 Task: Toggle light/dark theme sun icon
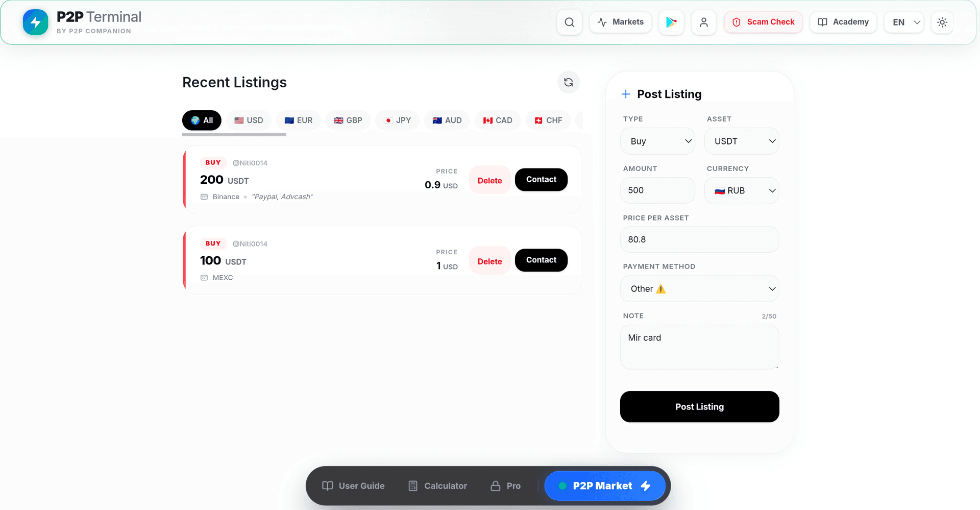point(942,22)
